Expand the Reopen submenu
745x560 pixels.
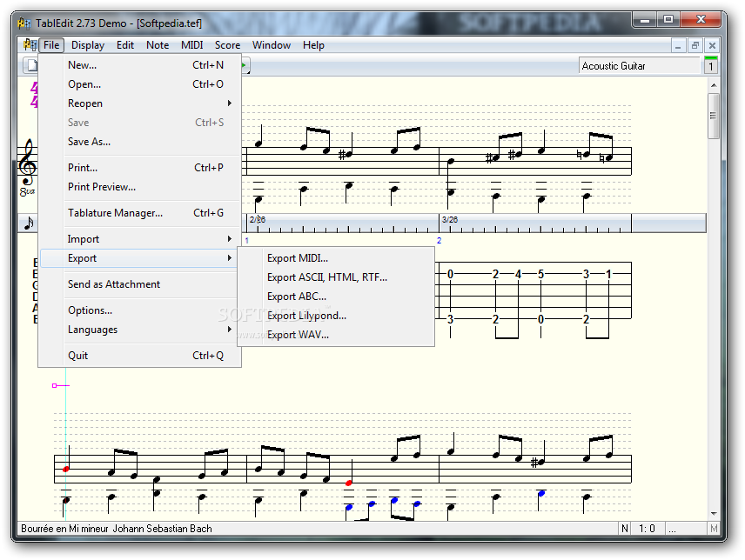(x=139, y=103)
